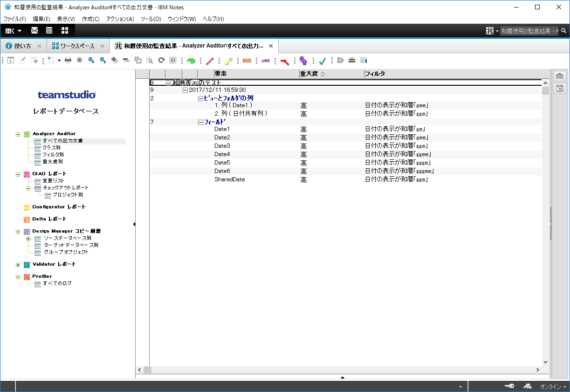Click the 要素 column header

(256, 74)
